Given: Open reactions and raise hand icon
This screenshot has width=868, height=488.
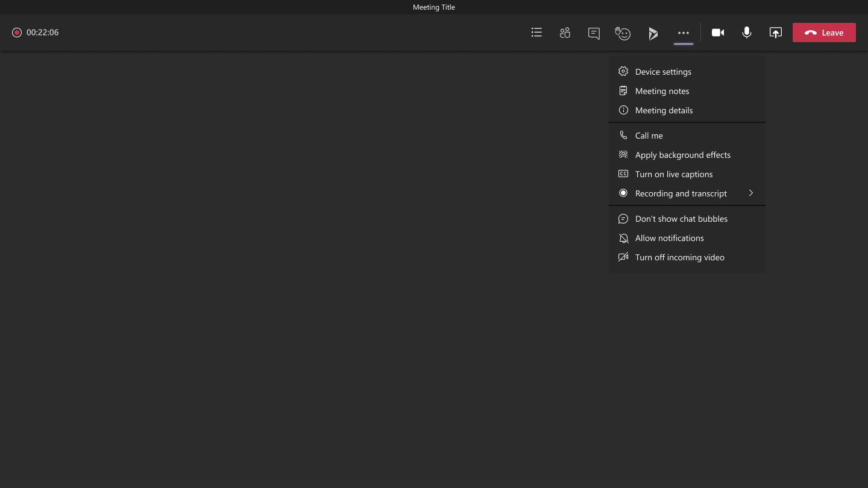Looking at the screenshot, I should (x=623, y=33).
